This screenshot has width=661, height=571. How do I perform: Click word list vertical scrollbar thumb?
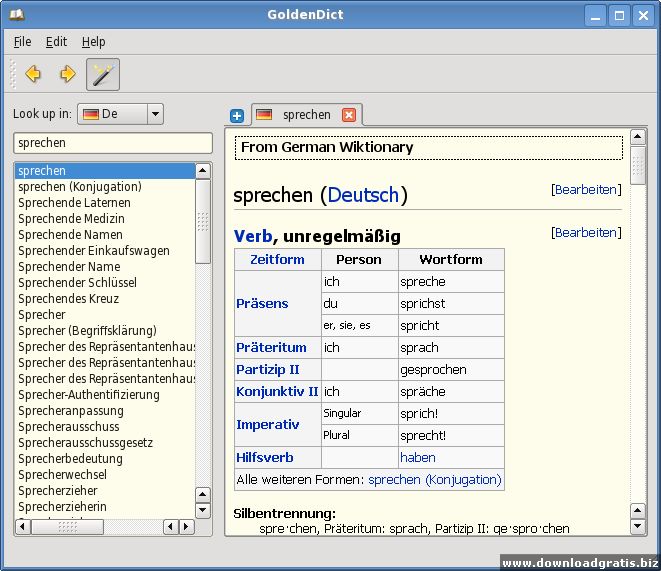click(x=203, y=221)
